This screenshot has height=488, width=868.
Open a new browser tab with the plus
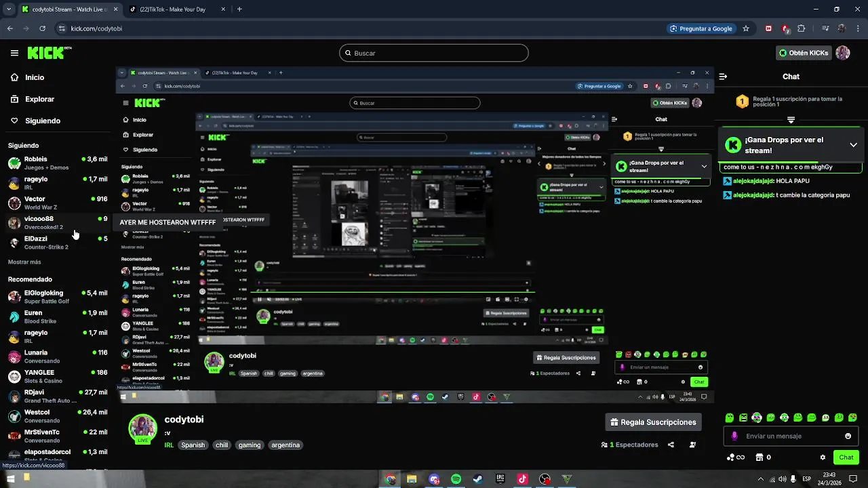239,9
